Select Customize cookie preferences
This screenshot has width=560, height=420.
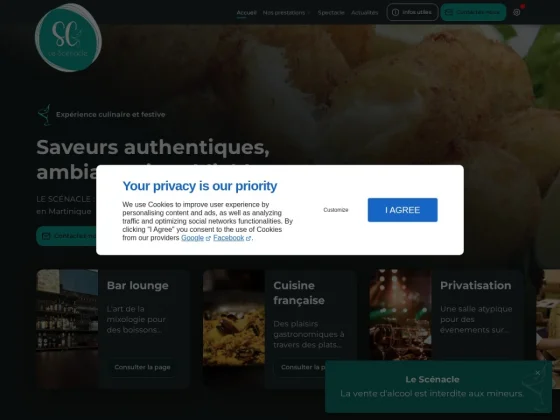(x=336, y=210)
